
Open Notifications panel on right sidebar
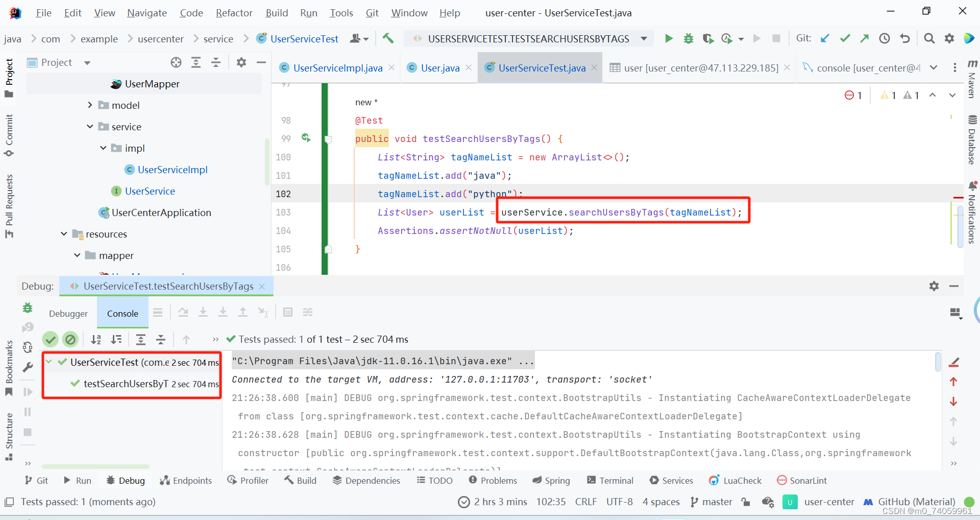click(972, 212)
